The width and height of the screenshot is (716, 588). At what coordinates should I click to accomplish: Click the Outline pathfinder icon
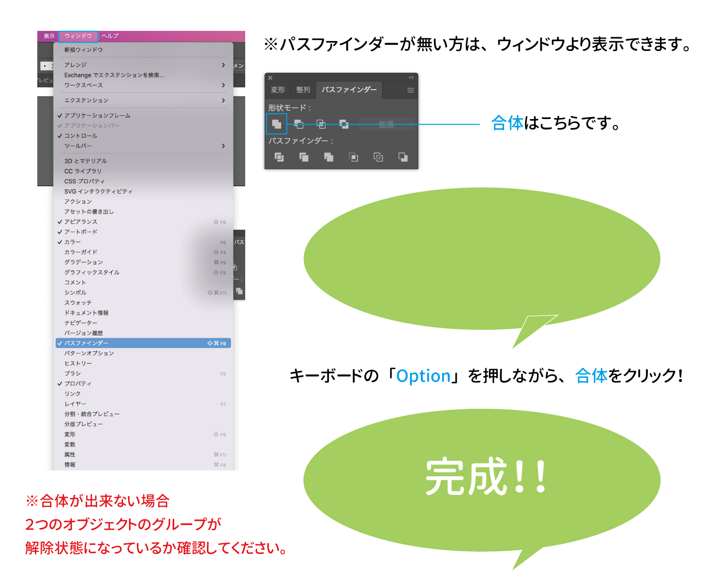click(378, 157)
